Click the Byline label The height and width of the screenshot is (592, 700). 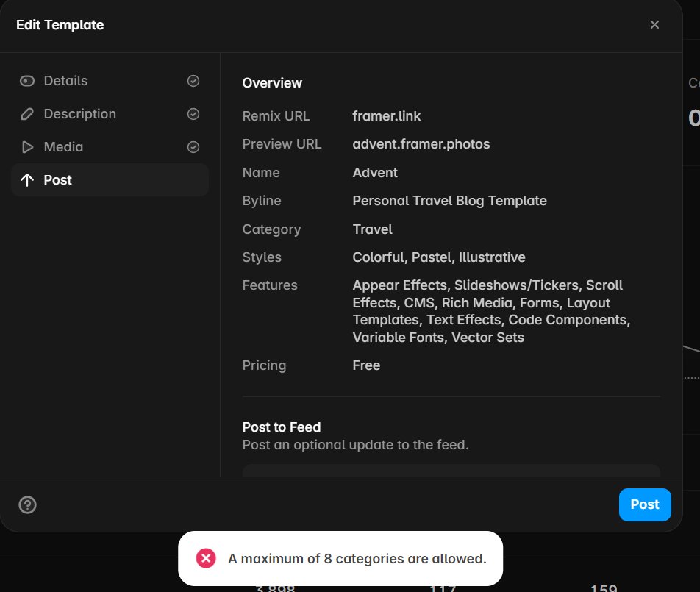click(262, 201)
